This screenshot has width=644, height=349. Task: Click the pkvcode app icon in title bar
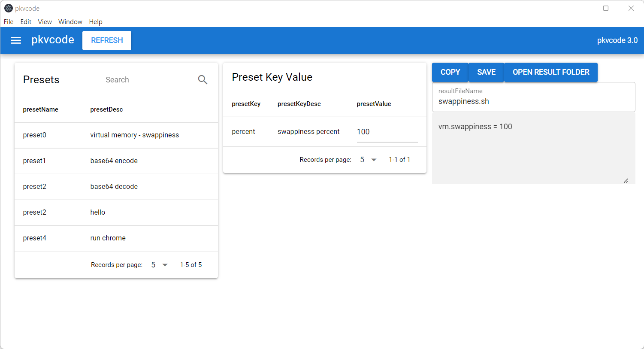click(x=8, y=8)
